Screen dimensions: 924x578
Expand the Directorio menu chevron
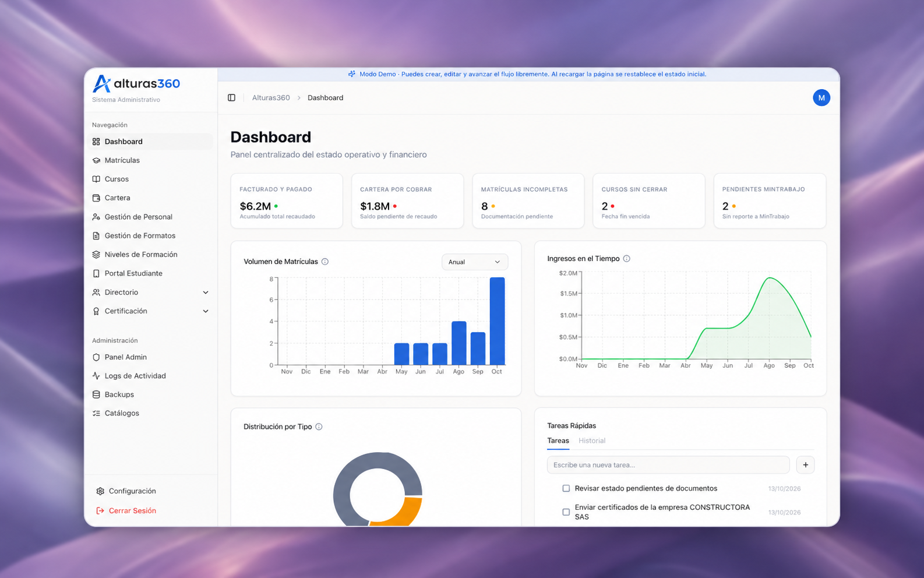click(x=205, y=292)
